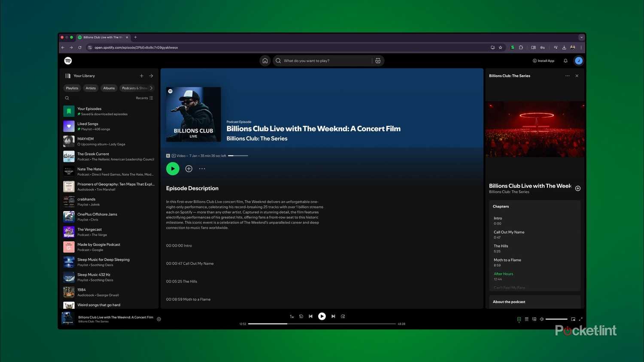Change playback speed 1x
644x362 pixels.
coord(292,317)
